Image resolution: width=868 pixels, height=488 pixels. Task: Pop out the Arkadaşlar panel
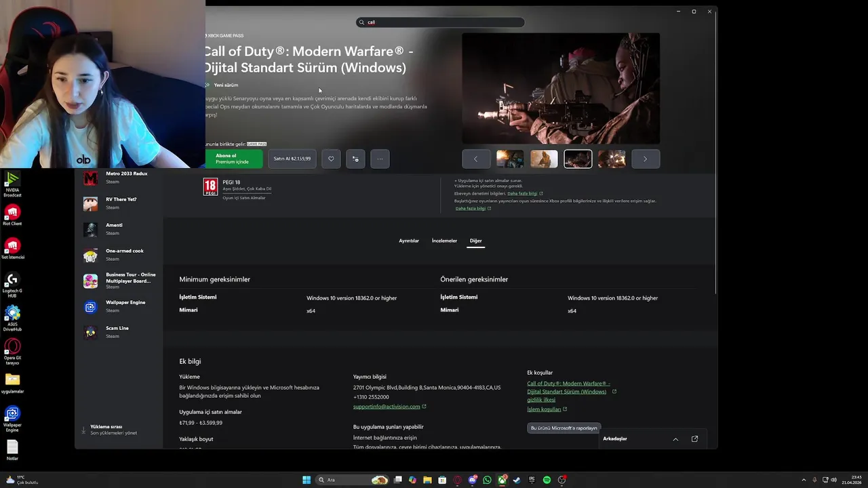click(694, 439)
